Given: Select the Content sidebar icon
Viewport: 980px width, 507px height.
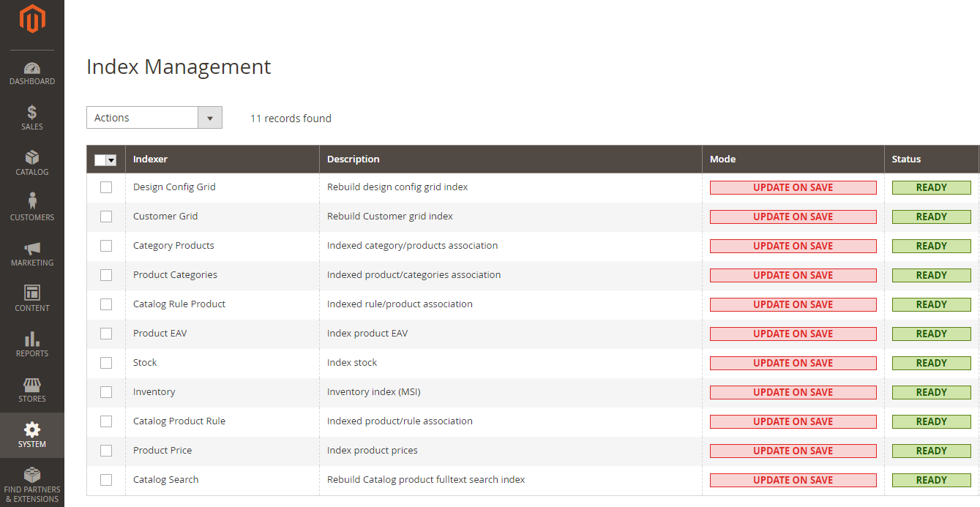Looking at the screenshot, I should pos(31,299).
